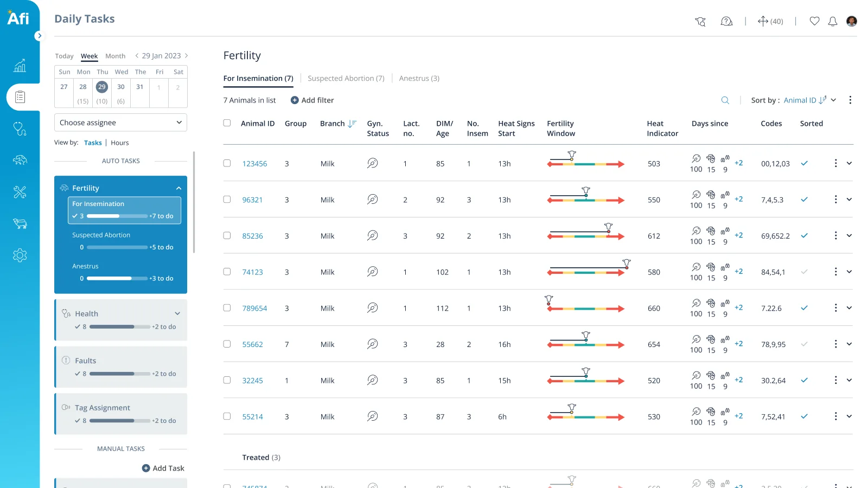Screen dimensions: 868x488
Task: Switch to the Suspected Abortion (7) tab
Action: [346, 78]
